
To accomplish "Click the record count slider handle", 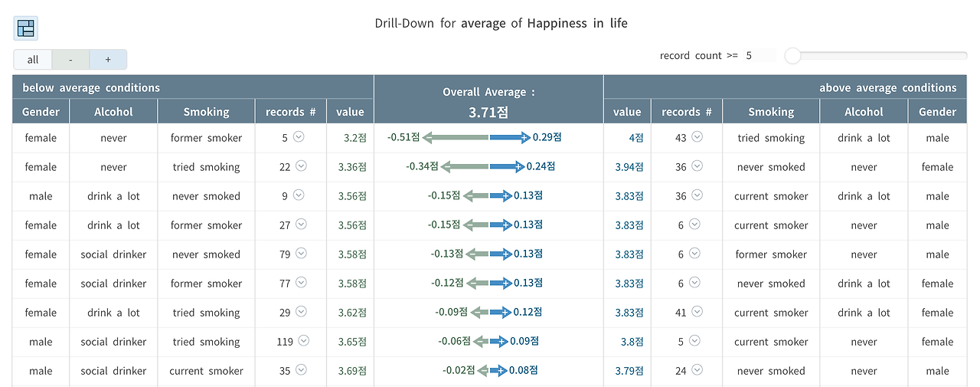I will click(x=793, y=55).
